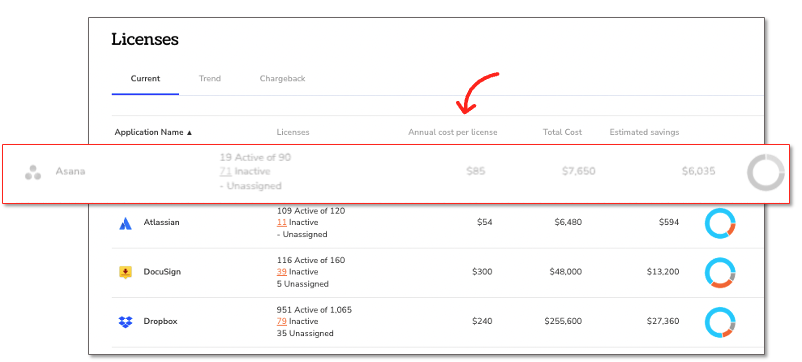Sort by Total Cost column header

pyautogui.click(x=563, y=132)
